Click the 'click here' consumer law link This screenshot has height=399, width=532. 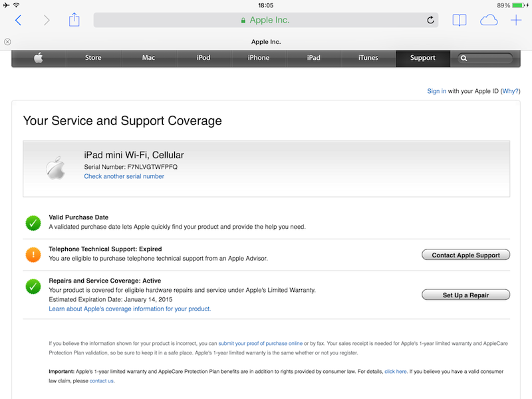tap(395, 372)
